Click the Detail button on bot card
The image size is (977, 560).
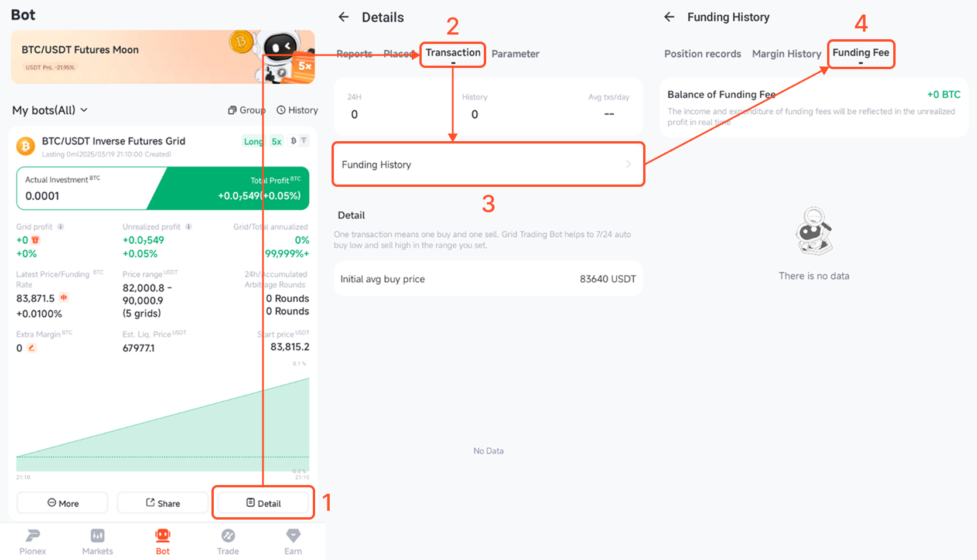[x=263, y=503]
